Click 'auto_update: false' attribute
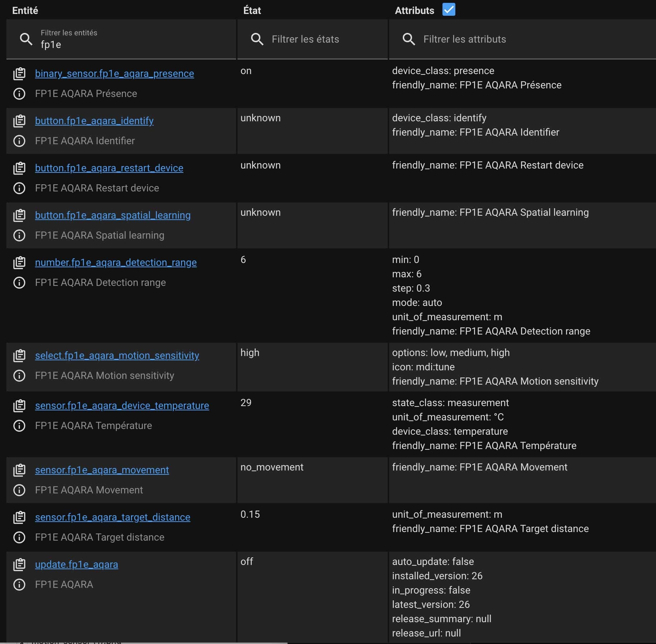This screenshot has width=656, height=644. 433,562
